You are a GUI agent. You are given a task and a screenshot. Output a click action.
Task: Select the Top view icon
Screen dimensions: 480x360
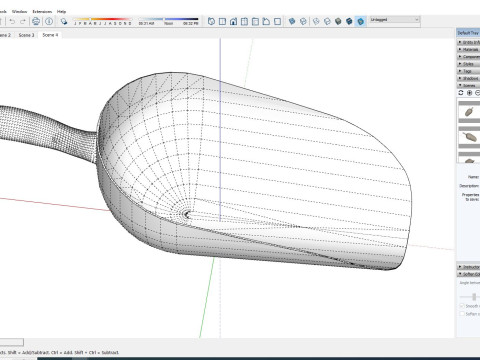(222, 22)
